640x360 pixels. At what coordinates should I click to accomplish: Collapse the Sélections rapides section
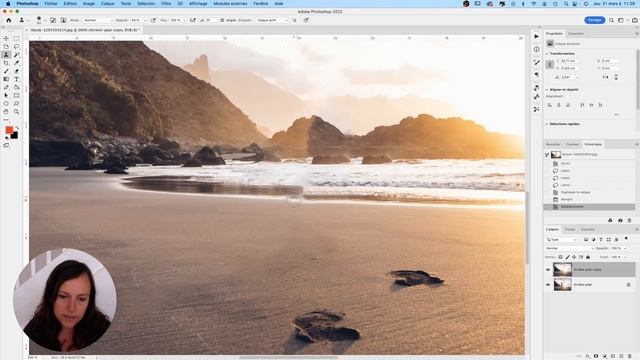(547, 124)
